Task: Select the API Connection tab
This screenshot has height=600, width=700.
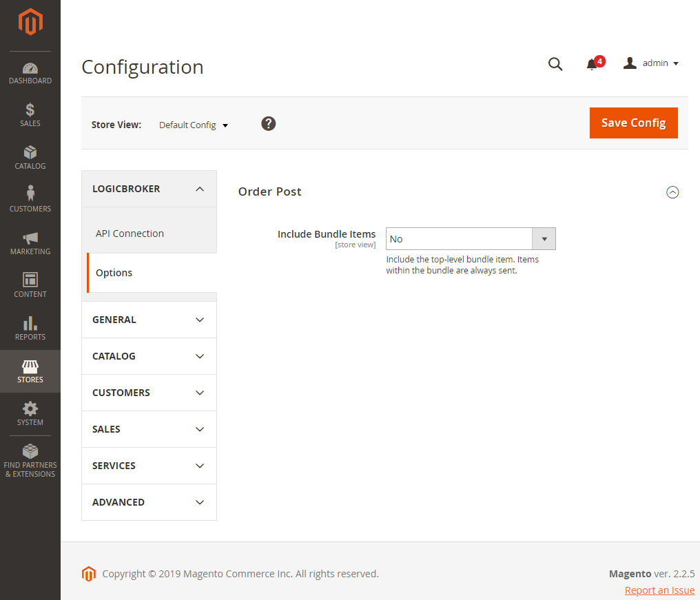Action: tap(130, 234)
